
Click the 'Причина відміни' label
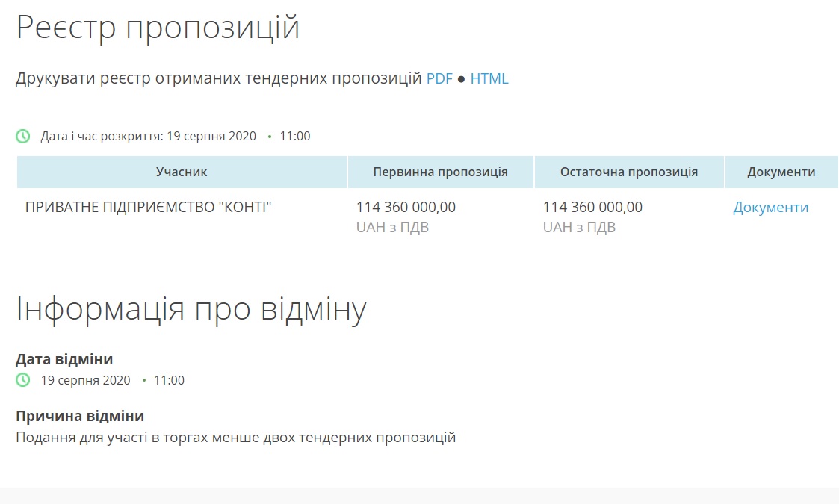(80, 416)
